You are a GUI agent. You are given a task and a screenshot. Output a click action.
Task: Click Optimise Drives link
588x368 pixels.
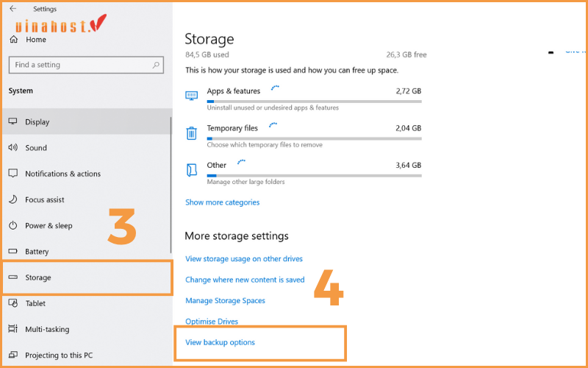212,322
